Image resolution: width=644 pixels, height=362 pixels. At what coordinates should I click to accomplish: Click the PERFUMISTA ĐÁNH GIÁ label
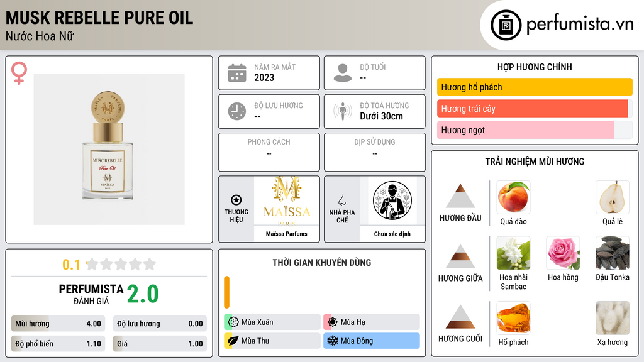[x=91, y=294]
